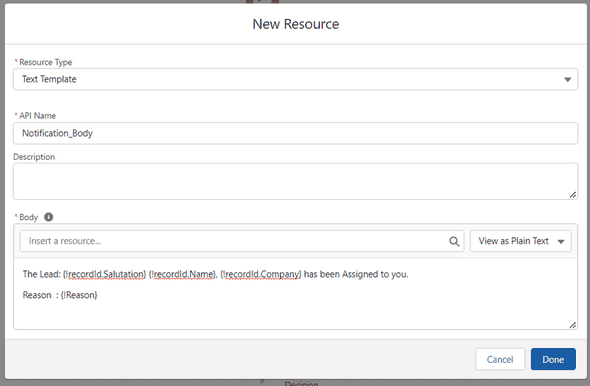Grab the Description box resize handle
This screenshot has height=386, width=590.
pyautogui.click(x=573, y=195)
